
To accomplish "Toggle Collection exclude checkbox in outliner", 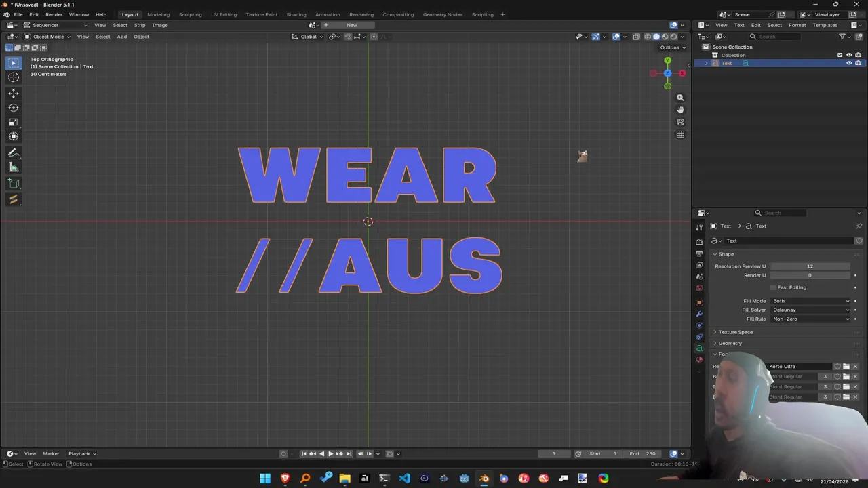I will point(840,55).
